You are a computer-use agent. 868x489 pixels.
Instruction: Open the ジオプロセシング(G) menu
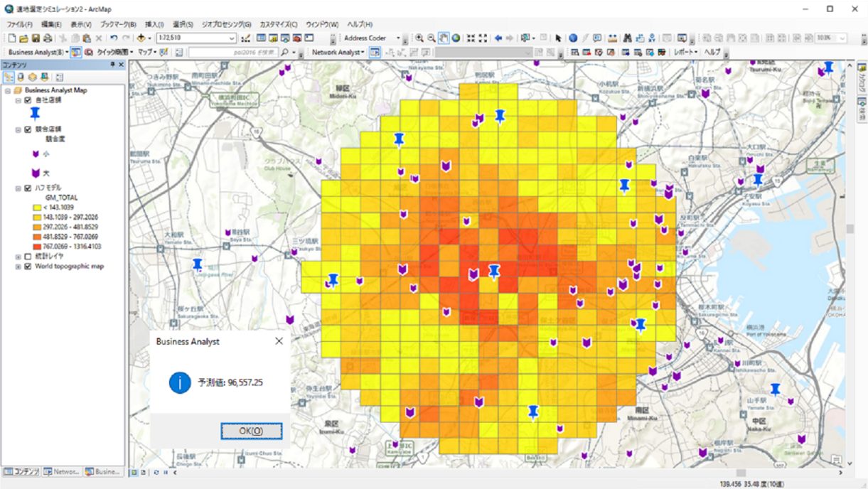point(226,24)
